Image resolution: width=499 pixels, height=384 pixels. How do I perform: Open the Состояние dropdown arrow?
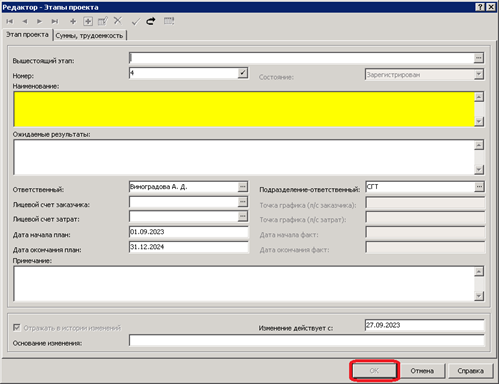click(479, 74)
